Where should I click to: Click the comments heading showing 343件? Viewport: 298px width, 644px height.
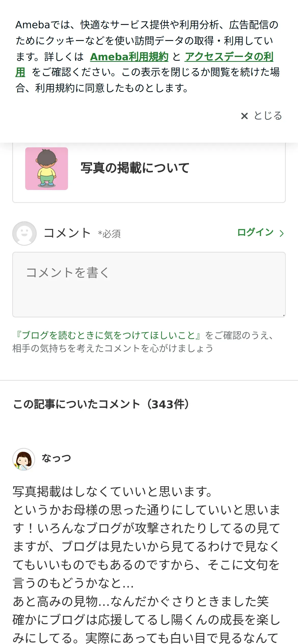point(102,404)
